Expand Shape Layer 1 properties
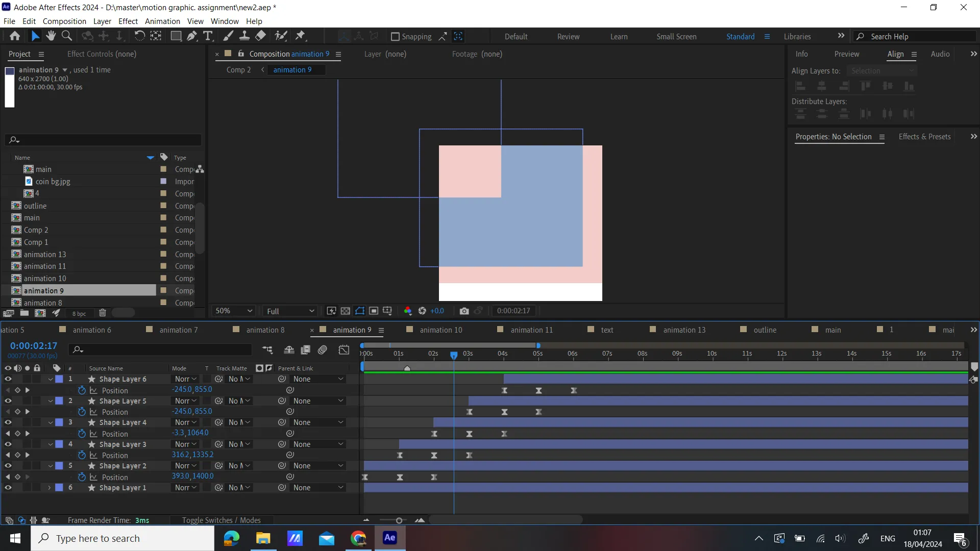This screenshot has height=551, width=980. [x=50, y=488]
